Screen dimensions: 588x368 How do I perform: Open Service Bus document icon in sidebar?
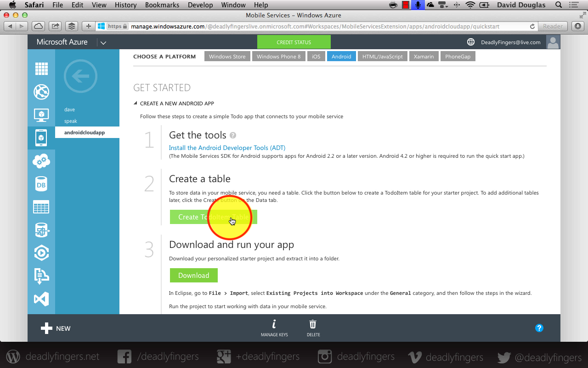point(41,276)
